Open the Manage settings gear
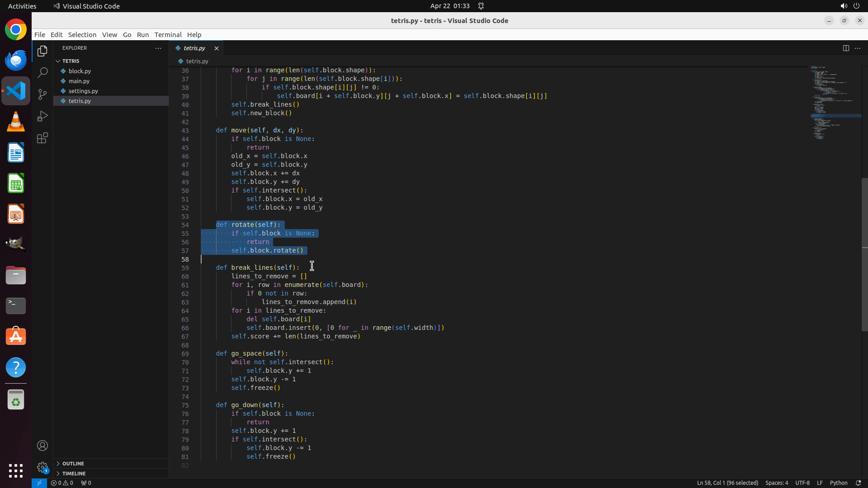 [x=42, y=467]
